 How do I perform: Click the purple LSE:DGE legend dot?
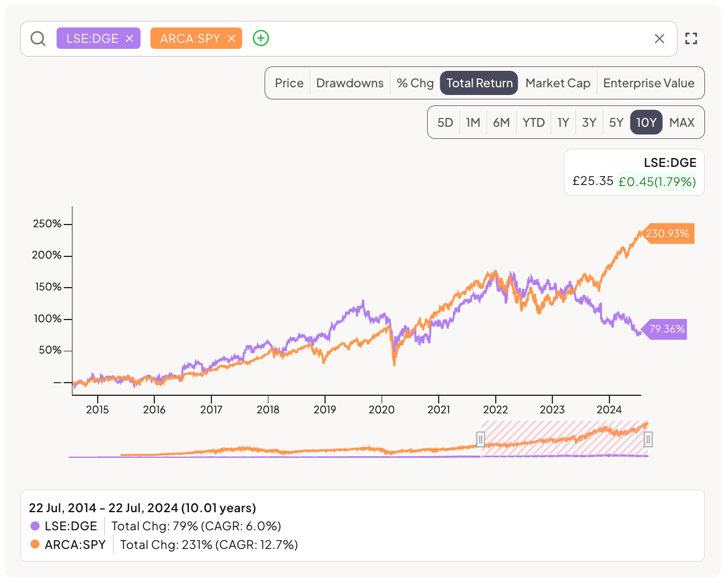pyautogui.click(x=35, y=526)
